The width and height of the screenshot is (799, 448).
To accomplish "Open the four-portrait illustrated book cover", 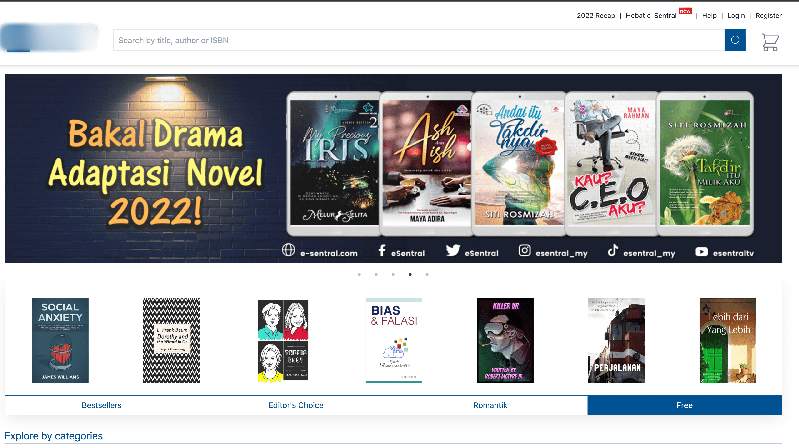I will coord(283,340).
